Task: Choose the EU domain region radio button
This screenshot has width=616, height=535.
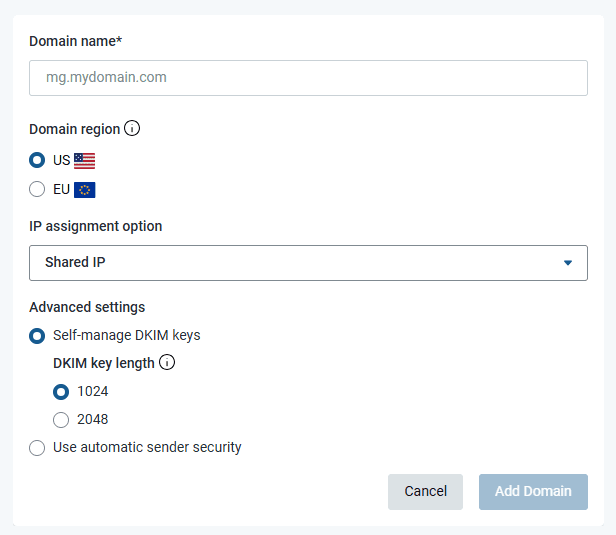Action: pos(38,189)
